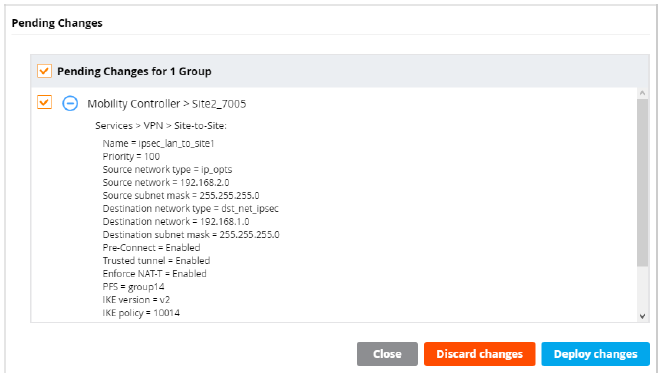Image resolution: width=663 pixels, height=379 pixels.
Task: Click the Services > VPN > Site-to-Site path
Action: 161,126
